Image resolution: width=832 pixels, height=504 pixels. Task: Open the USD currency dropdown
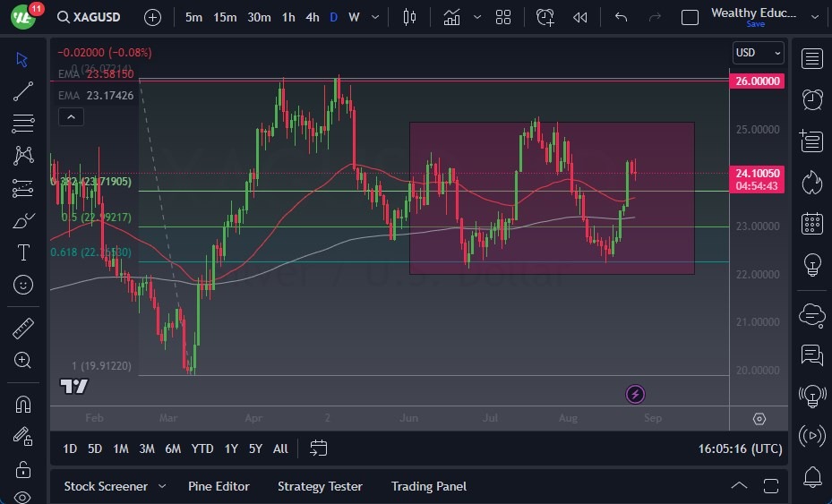coord(758,53)
